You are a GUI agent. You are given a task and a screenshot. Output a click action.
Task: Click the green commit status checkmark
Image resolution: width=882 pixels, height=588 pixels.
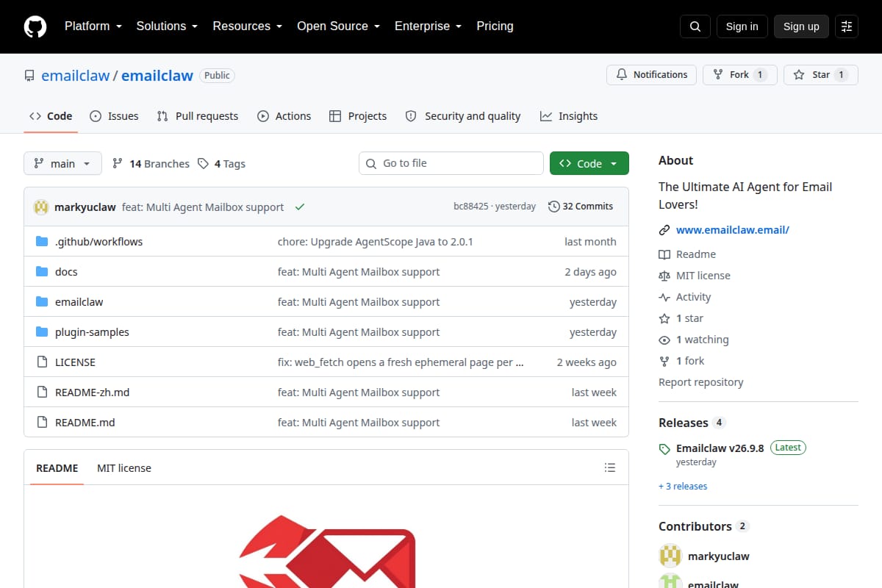coord(300,207)
